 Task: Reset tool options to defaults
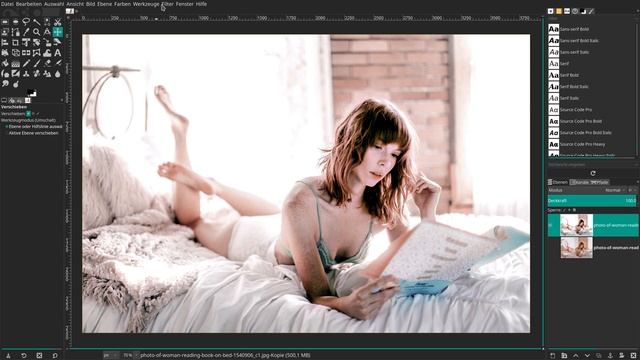coord(55,356)
